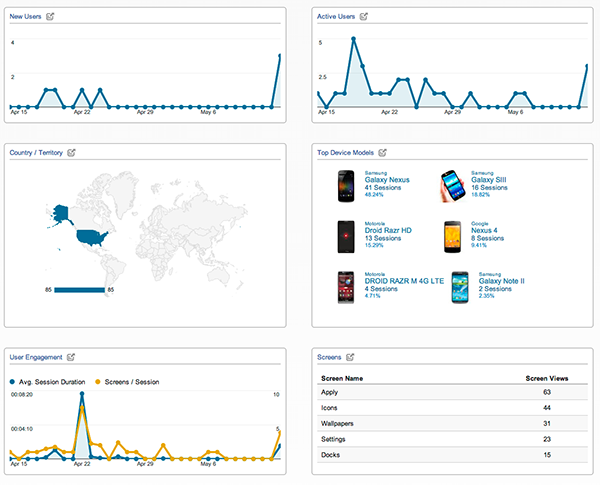Click the 41 Sessions text
The width and height of the screenshot is (600, 485).
click(383, 188)
